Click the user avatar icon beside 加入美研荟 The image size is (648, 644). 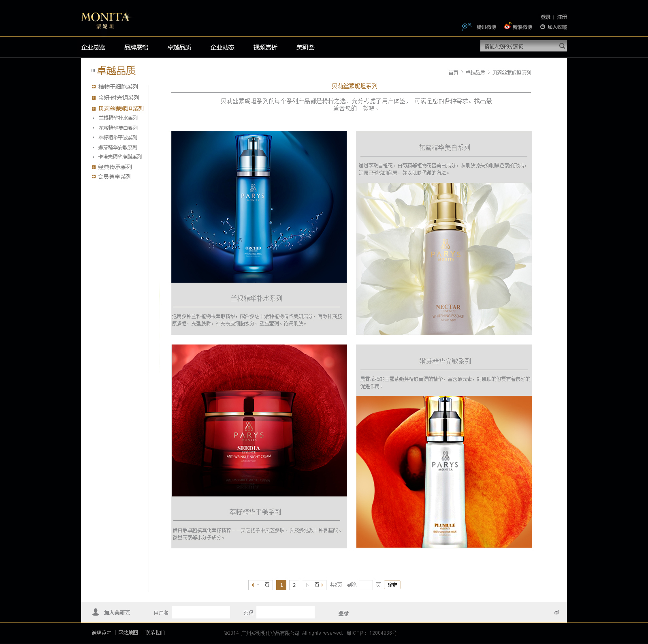tap(96, 612)
